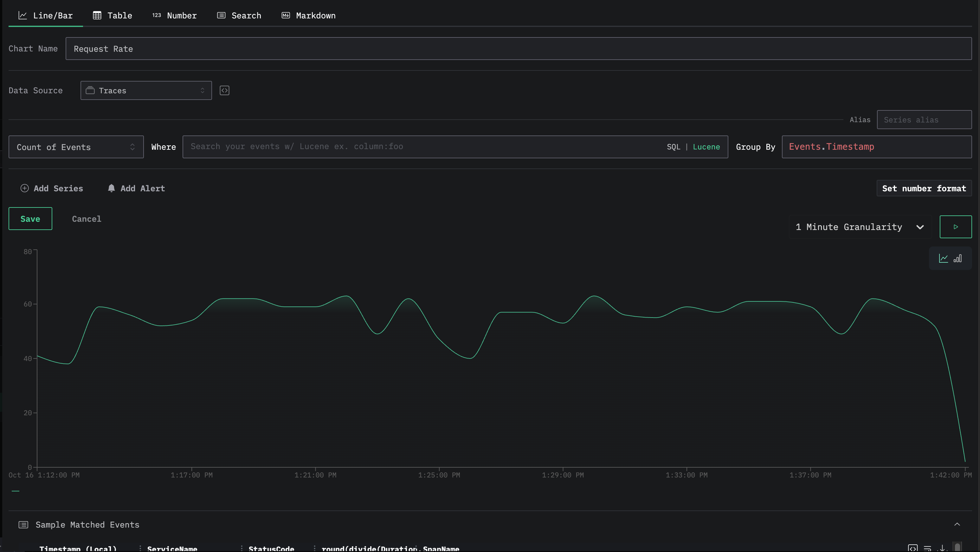Switch to the Table tab
The width and height of the screenshot is (980, 552).
pyautogui.click(x=113, y=16)
